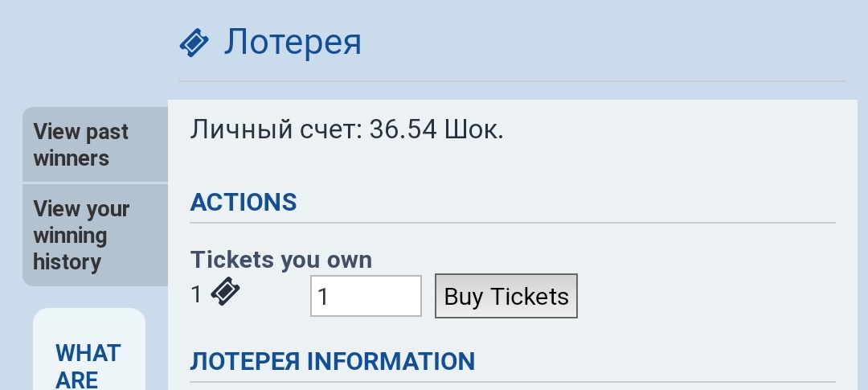Image resolution: width=868 pixels, height=390 pixels.
Task: Click the ЛОТЕРЕЯ INFORMATION section heading
Action: pyautogui.click(x=332, y=361)
